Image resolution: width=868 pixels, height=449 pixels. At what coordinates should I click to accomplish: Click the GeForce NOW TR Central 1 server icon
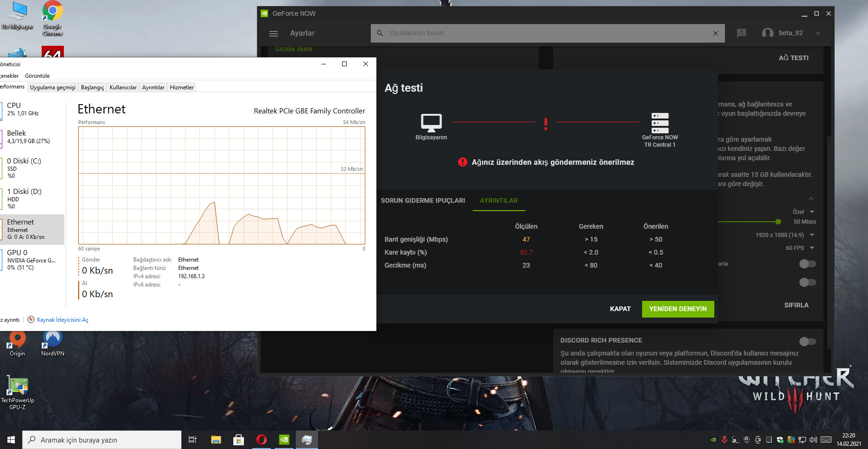point(660,123)
